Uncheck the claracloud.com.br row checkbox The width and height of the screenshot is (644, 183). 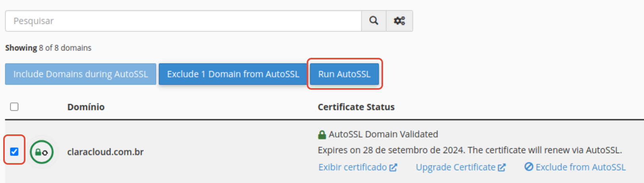(x=14, y=152)
